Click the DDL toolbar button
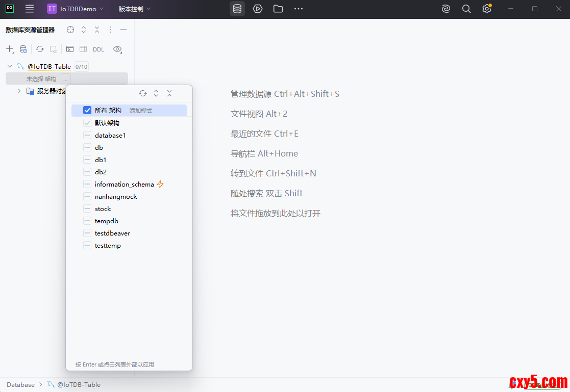This screenshot has width=570, height=392. point(98,49)
